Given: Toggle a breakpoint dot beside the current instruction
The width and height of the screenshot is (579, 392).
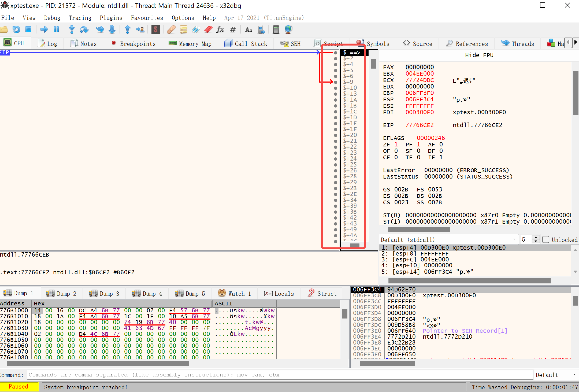Looking at the screenshot, I should (x=336, y=53).
